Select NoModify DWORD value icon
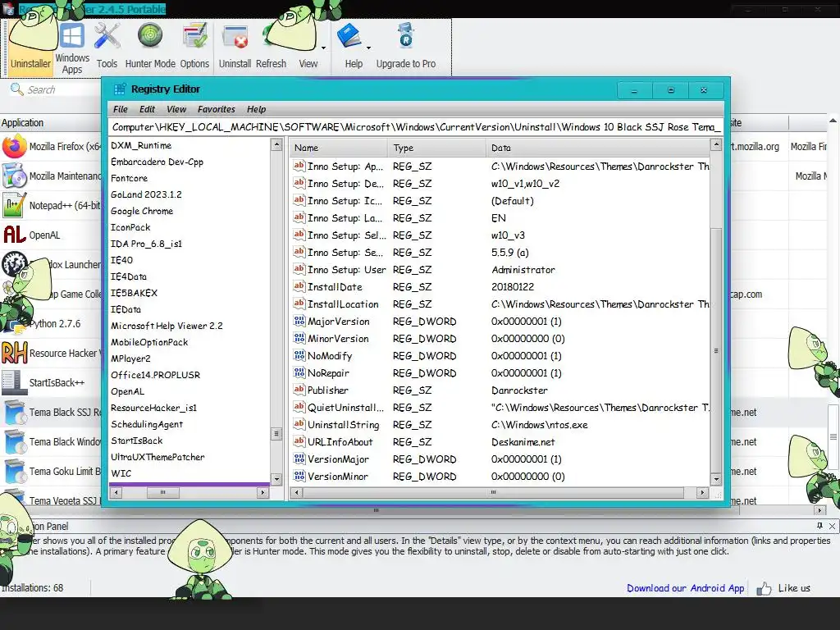Screen dimensions: 840x630 point(299,356)
